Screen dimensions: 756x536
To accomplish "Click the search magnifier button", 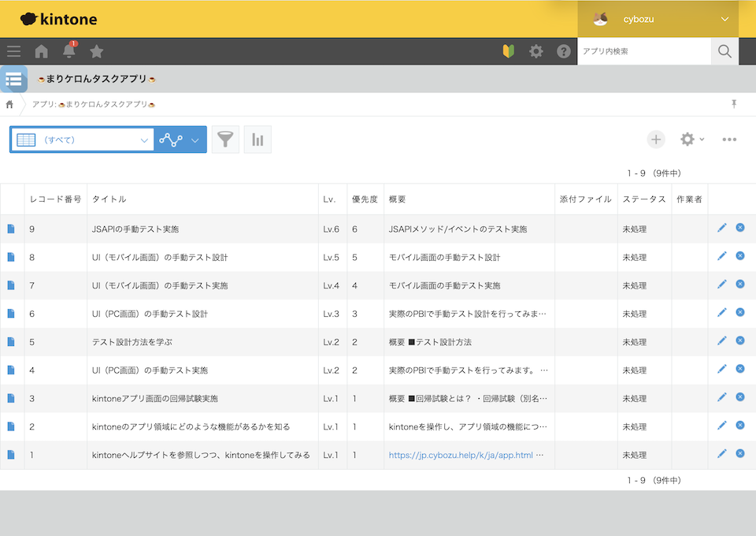I will coord(724,51).
